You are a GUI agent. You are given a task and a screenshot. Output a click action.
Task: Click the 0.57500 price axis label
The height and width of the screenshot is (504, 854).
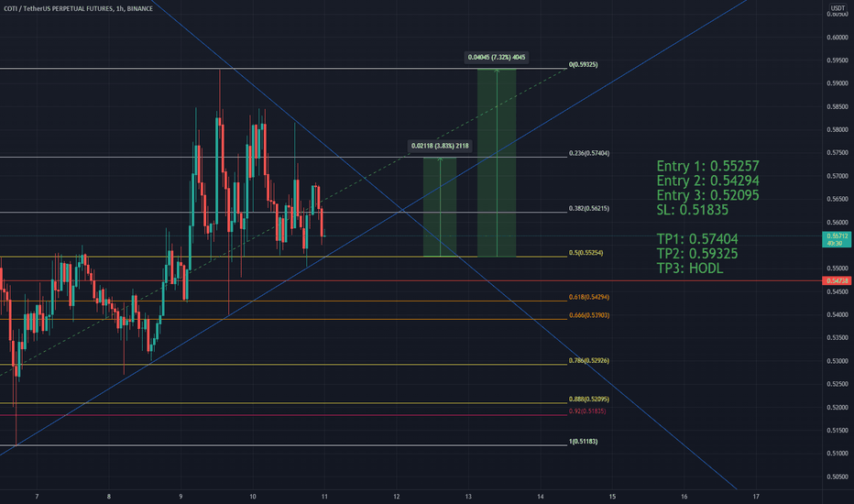(838, 153)
